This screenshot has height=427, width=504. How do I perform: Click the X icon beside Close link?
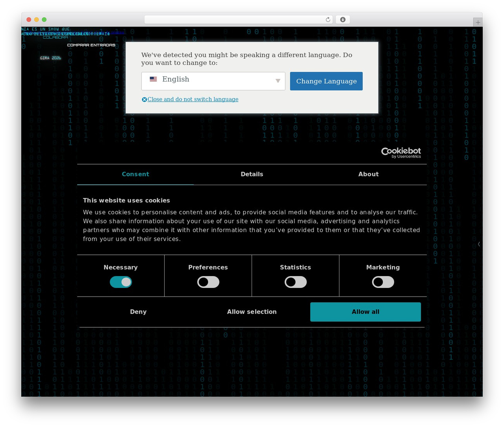click(x=145, y=100)
